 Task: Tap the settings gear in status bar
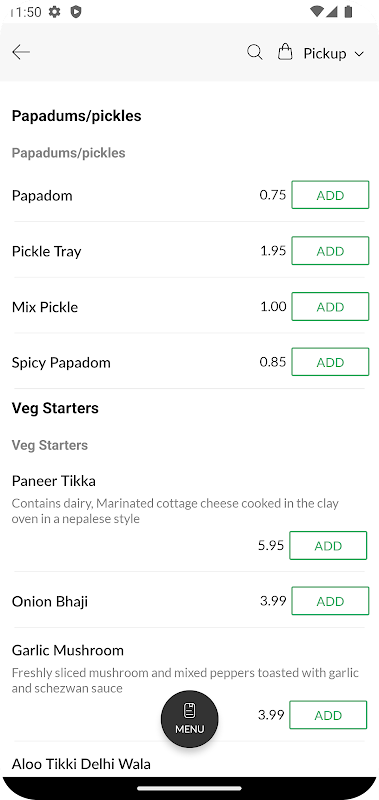(x=54, y=12)
